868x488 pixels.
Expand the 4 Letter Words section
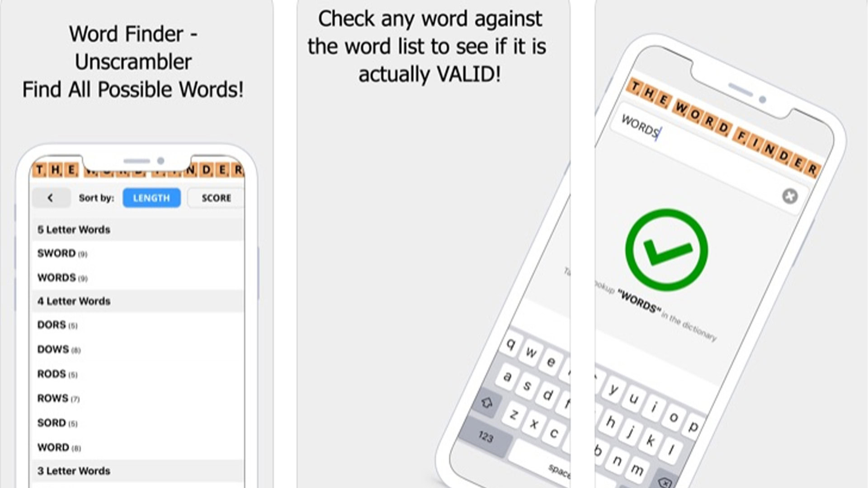(74, 300)
